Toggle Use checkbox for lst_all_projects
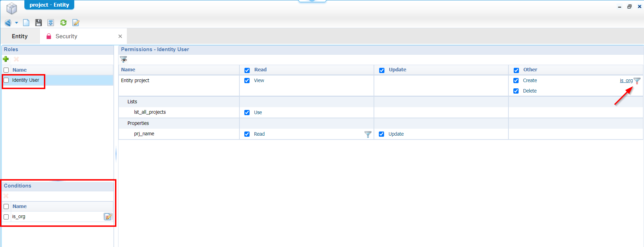The width and height of the screenshot is (644, 247). (247, 113)
